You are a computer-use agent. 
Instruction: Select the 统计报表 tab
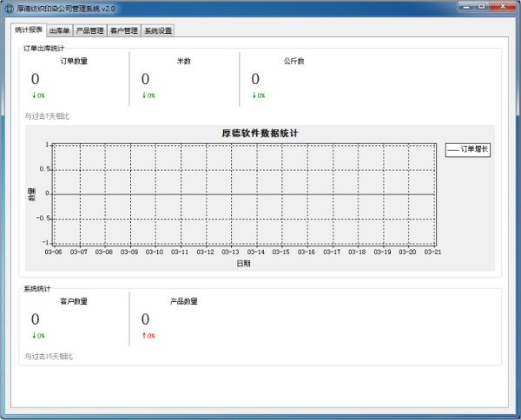pyautogui.click(x=28, y=30)
